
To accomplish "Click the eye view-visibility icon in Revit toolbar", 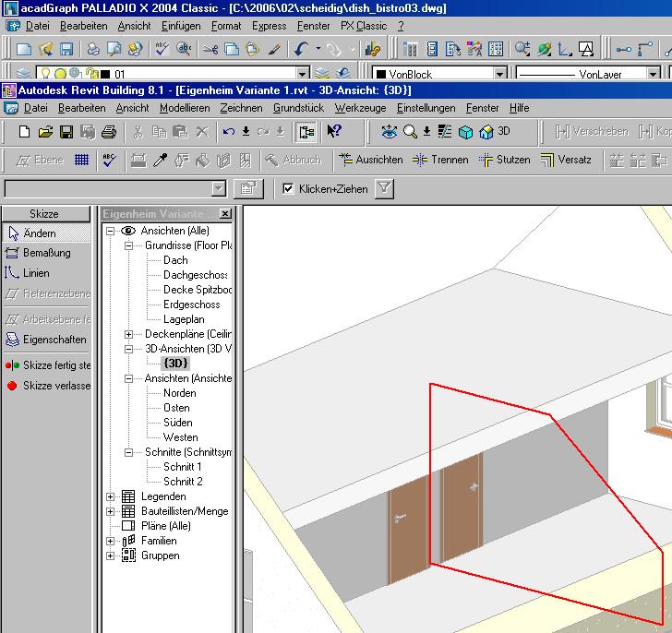I will [389, 131].
